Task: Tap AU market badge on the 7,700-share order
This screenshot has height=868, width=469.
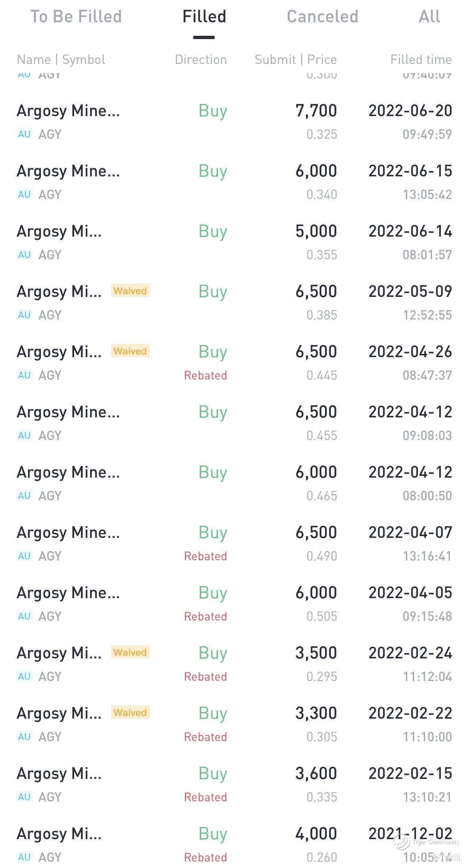Action: (x=24, y=134)
